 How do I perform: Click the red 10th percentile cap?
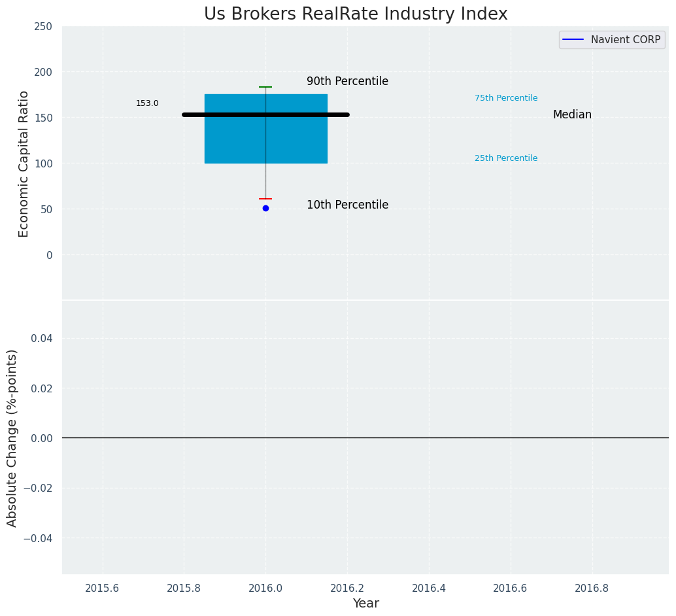point(265,199)
